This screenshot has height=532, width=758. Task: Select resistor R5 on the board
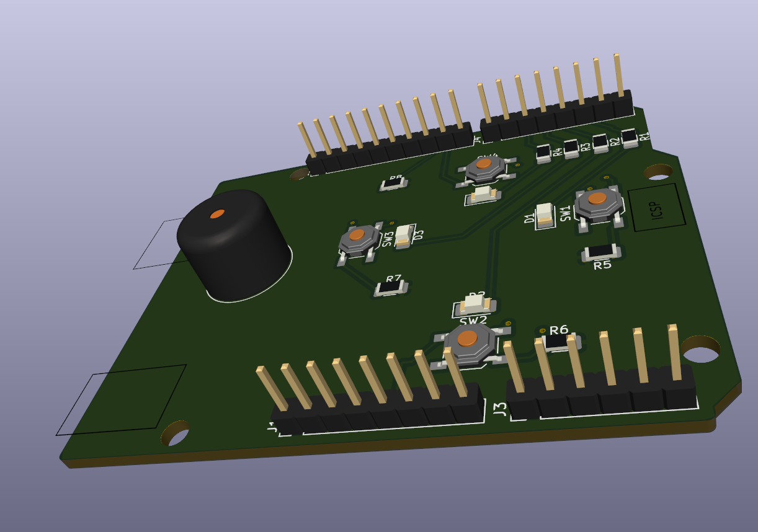(x=600, y=252)
